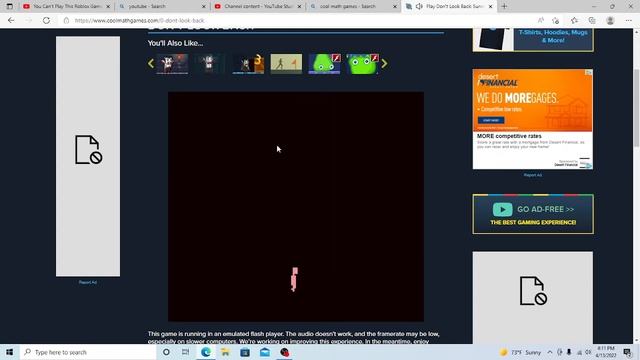Open a new browser tab
640x360 pixels.
pos(504,6)
